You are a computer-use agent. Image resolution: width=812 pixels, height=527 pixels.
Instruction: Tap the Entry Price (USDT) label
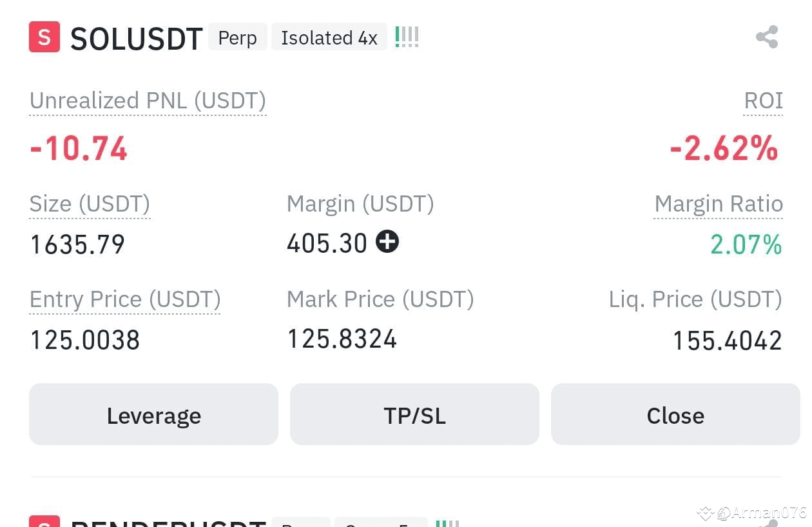(125, 300)
